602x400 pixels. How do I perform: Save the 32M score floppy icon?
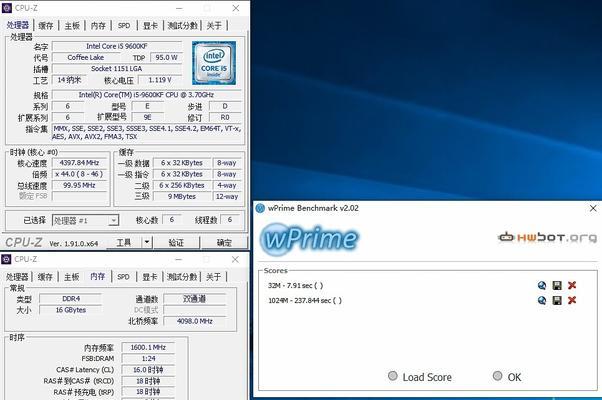pyautogui.click(x=557, y=285)
